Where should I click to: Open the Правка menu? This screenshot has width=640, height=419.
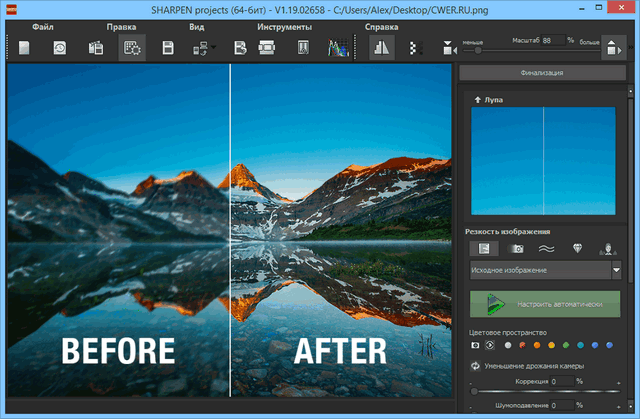(x=121, y=27)
